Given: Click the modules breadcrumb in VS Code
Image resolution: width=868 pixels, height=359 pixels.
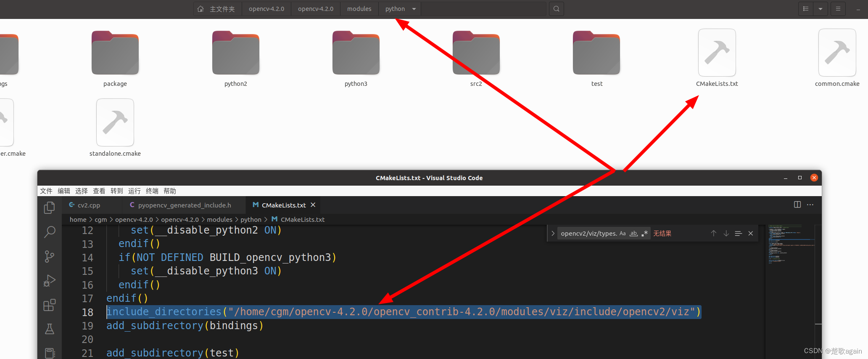Looking at the screenshot, I should pos(219,219).
